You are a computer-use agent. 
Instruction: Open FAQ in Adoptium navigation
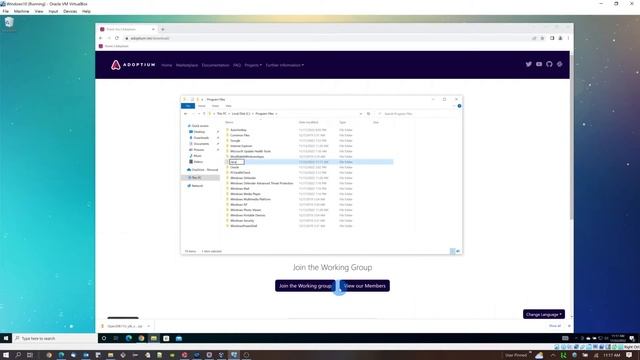(237, 65)
